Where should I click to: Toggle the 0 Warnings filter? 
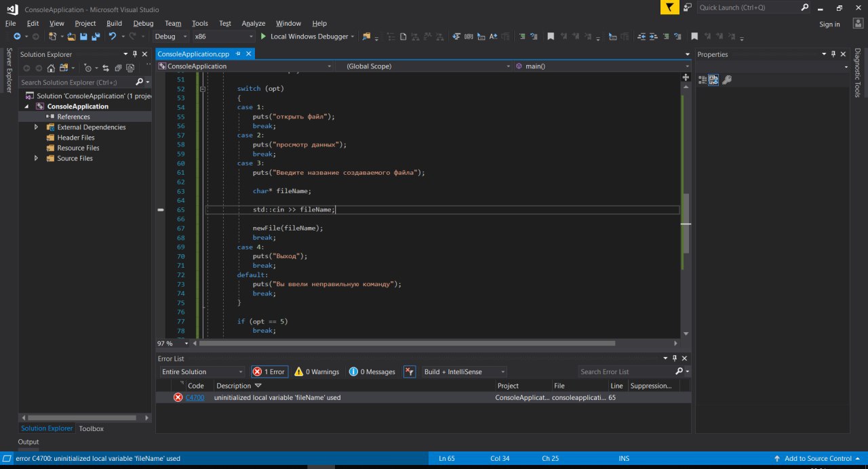point(317,371)
